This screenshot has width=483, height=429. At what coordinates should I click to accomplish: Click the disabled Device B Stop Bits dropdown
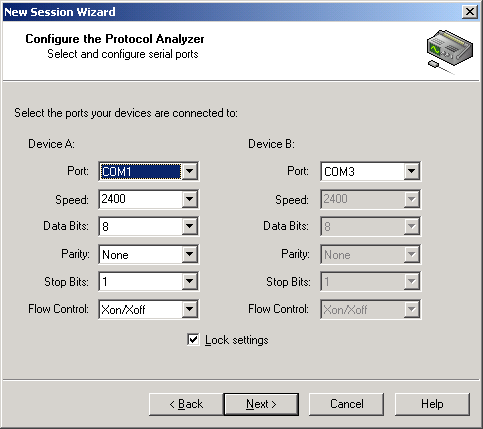click(x=370, y=282)
